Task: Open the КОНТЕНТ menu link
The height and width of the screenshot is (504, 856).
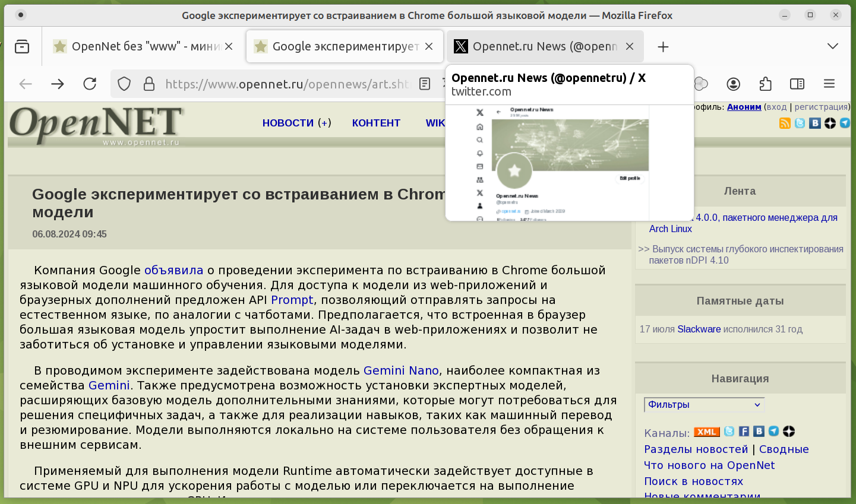Action: click(x=376, y=123)
